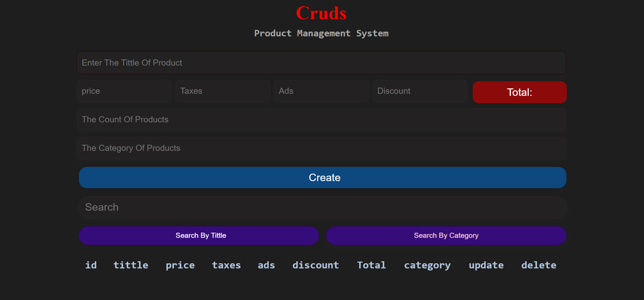Select the Taxes input field
The height and width of the screenshot is (300, 644).
click(223, 91)
